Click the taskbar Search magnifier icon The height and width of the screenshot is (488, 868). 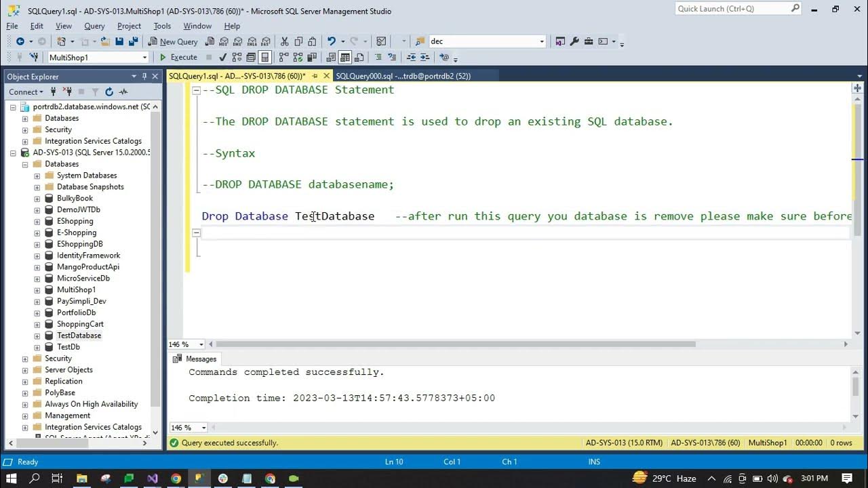(x=35, y=479)
